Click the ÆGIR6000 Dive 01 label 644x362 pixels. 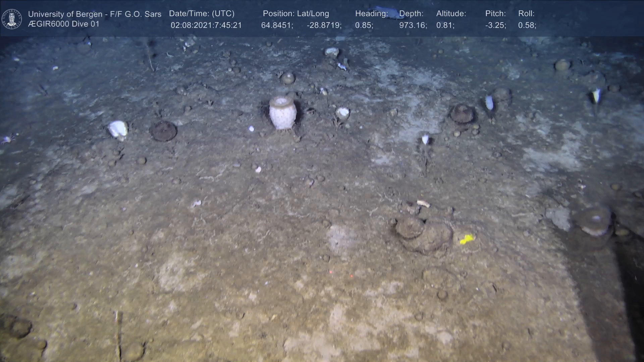(64, 24)
